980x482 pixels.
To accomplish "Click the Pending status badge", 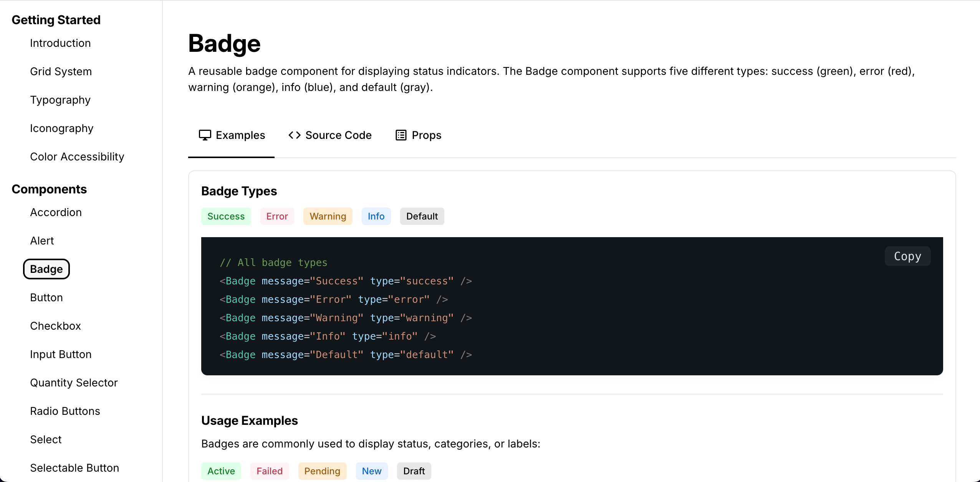I will 323,471.
